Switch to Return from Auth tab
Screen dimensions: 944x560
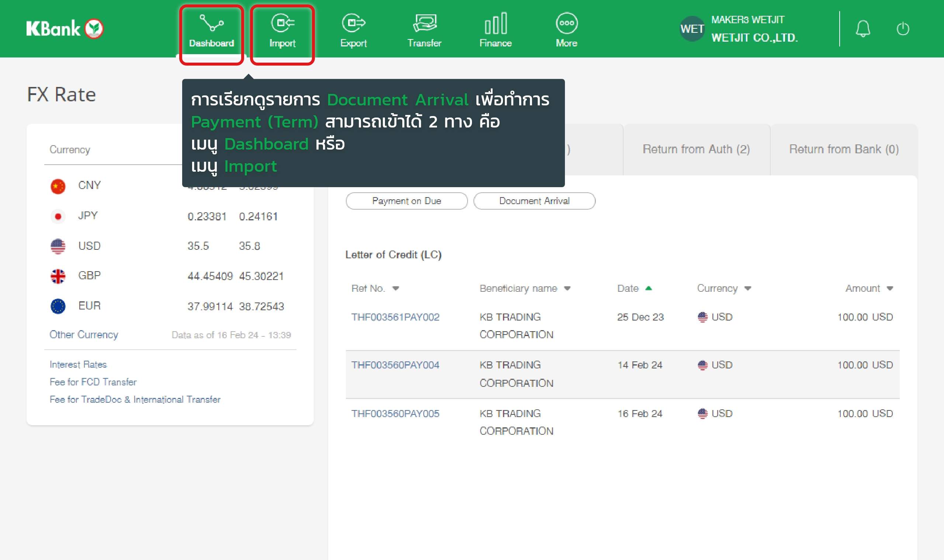(696, 150)
